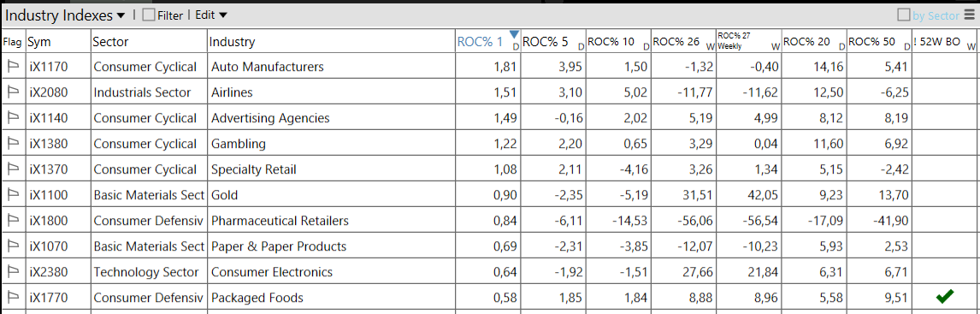Toggle the by Sector checkbox

pyautogui.click(x=904, y=15)
